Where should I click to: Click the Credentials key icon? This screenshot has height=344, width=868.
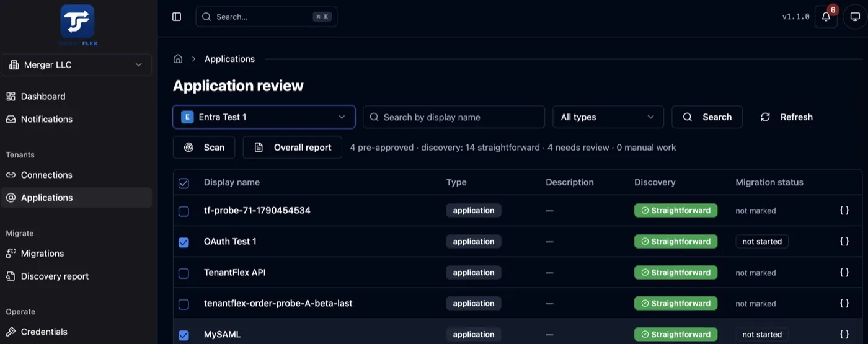point(11,332)
